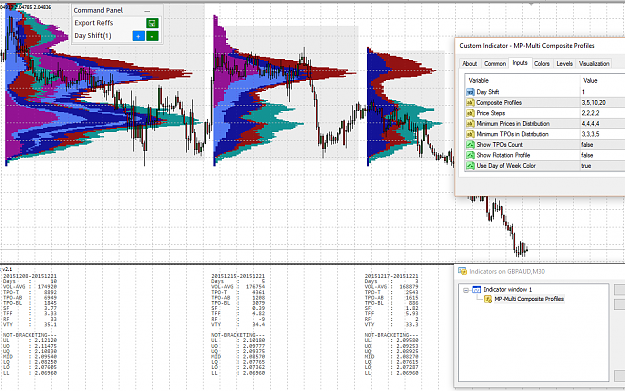Click icon beside Minimum TPOs in Distribution
This screenshot has height=391, width=625.
pos(470,134)
